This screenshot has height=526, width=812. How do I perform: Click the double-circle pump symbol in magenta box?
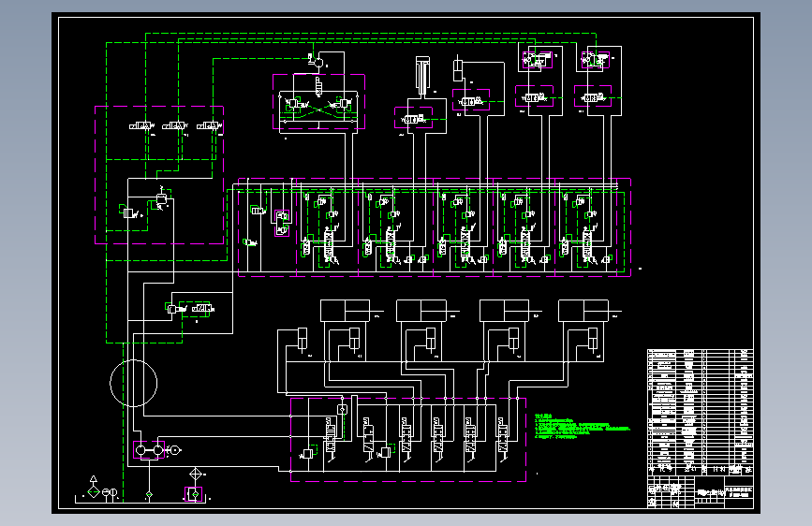pyautogui.click(x=149, y=450)
